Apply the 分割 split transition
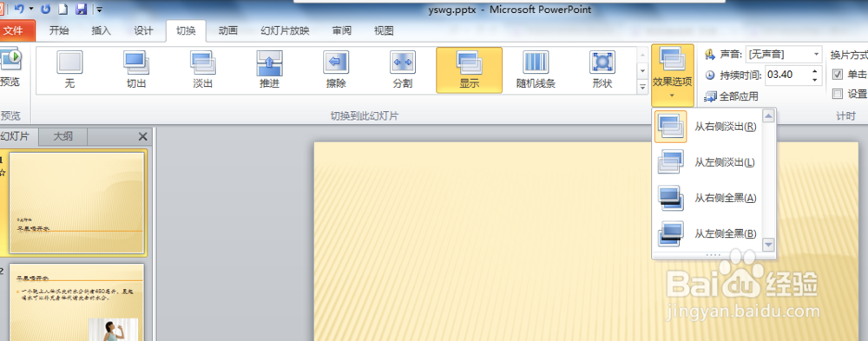Viewport: 868px width, 341px height. click(403, 70)
